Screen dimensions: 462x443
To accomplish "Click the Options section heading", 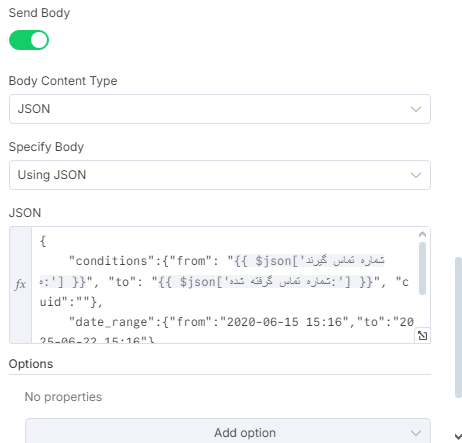I will coord(31,364).
